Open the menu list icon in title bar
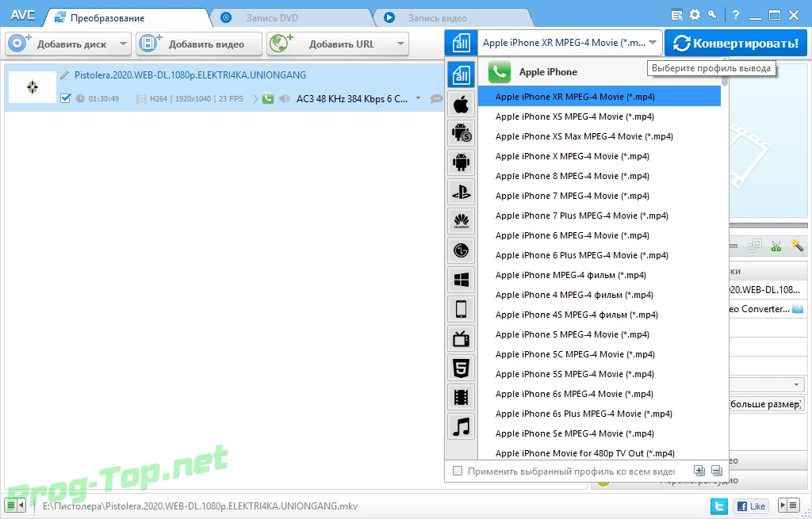 (x=677, y=15)
